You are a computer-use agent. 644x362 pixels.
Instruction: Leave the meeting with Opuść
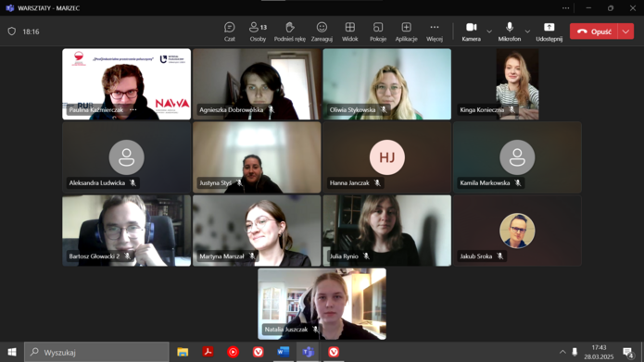(x=594, y=31)
